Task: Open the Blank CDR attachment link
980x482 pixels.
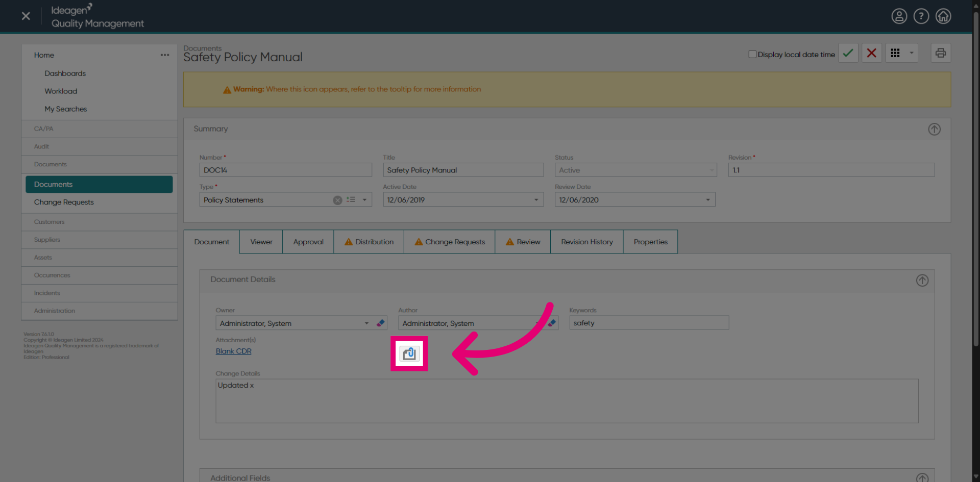Action: coord(233,351)
